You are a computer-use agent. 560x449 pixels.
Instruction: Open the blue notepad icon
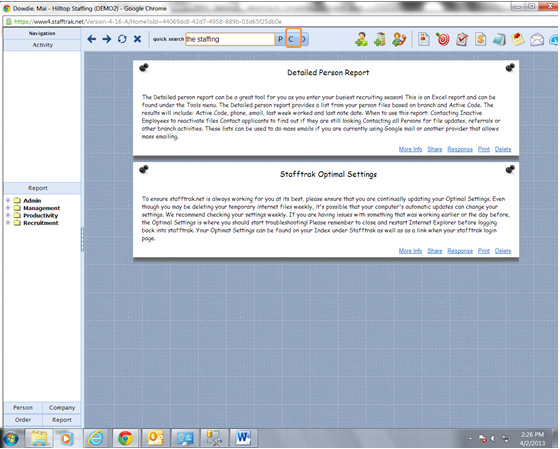(499, 39)
